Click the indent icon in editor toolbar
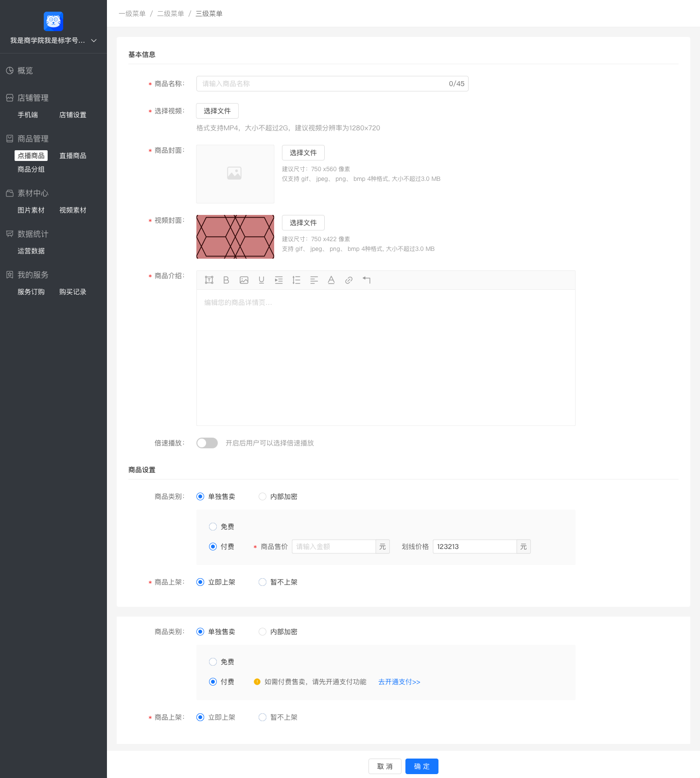 pos(279,280)
